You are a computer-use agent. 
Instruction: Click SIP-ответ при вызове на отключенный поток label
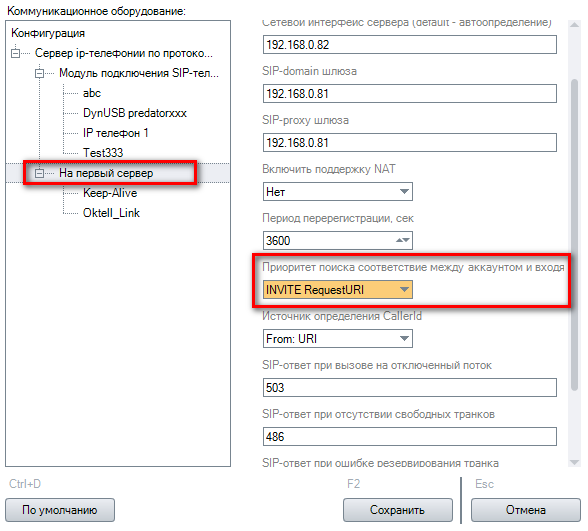coord(377,365)
